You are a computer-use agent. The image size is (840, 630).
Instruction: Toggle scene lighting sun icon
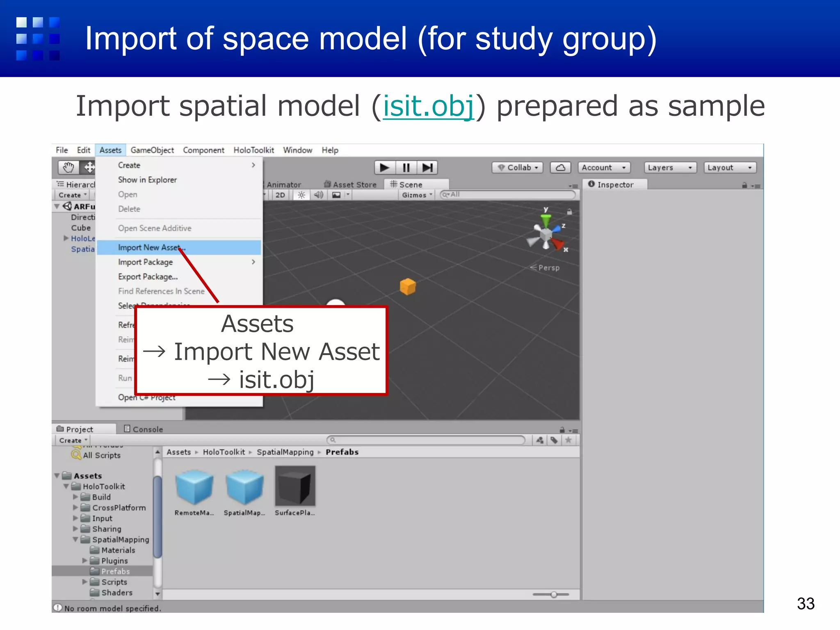[301, 195]
